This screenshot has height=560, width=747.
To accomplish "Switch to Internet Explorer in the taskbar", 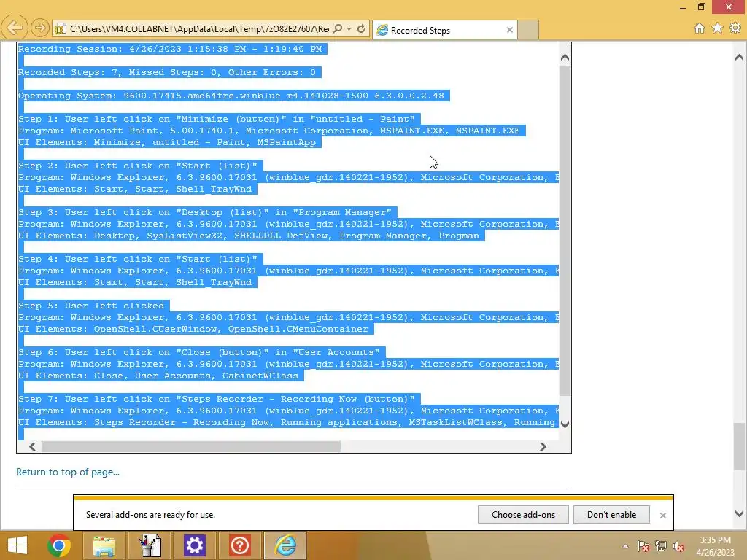I will tap(285, 545).
